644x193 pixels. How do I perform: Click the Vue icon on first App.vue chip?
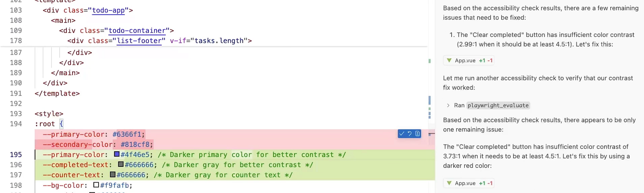pyautogui.click(x=449, y=60)
